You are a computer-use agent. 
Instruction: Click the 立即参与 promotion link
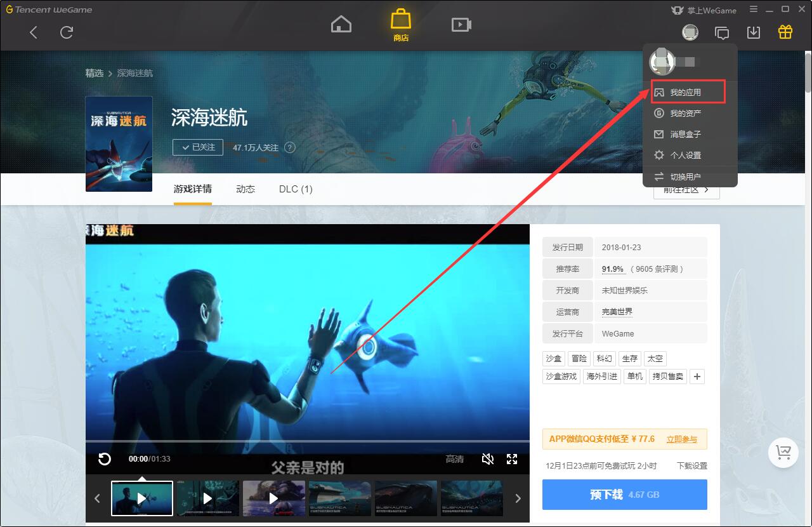coord(682,439)
